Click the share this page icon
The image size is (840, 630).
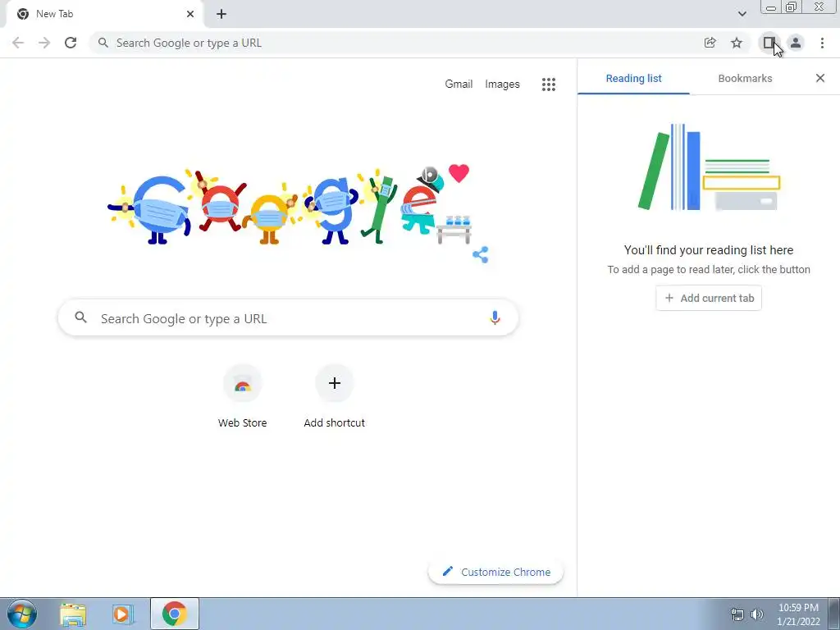point(710,43)
